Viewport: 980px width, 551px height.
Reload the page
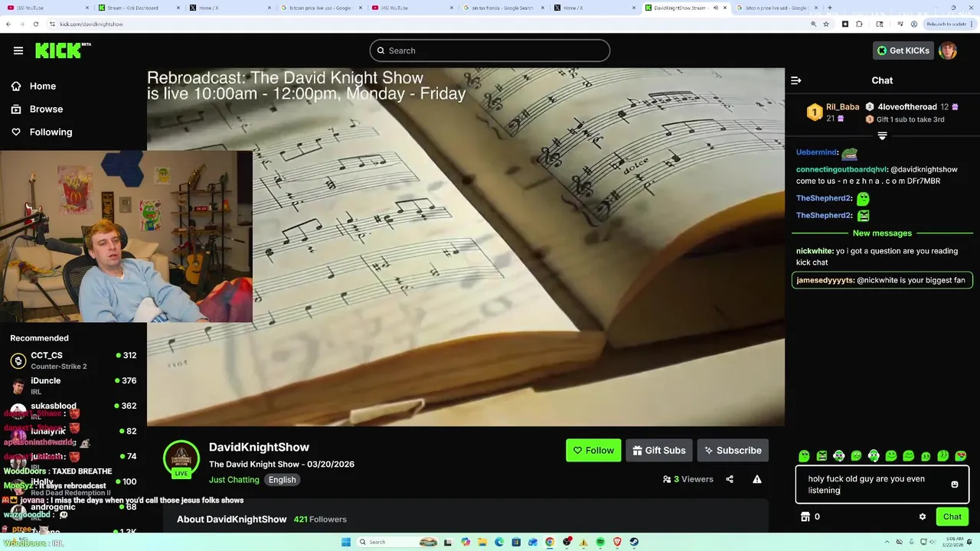[x=35, y=24]
